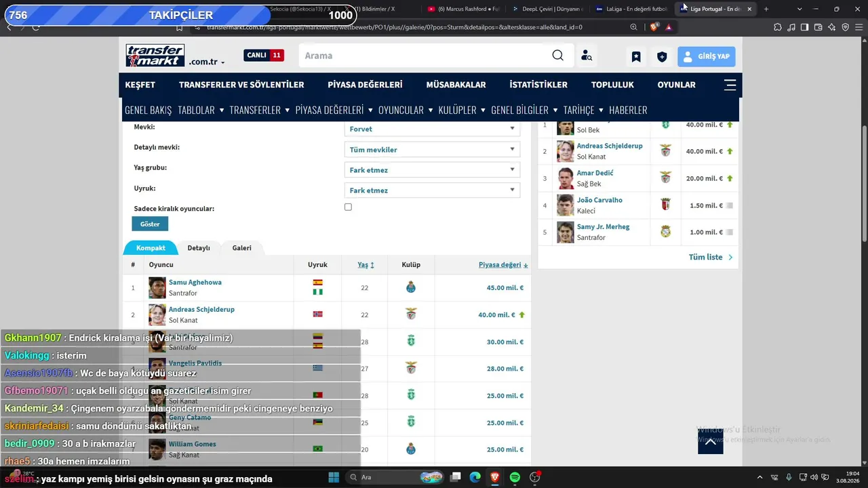Sort the table by Piyasa değeri
868x488 pixels.
(x=503, y=265)
